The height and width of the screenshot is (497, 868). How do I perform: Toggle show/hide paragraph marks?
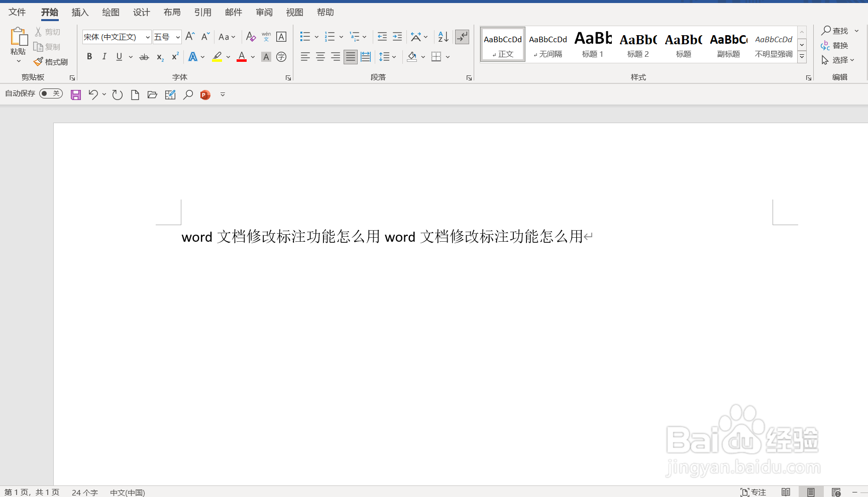462,37
